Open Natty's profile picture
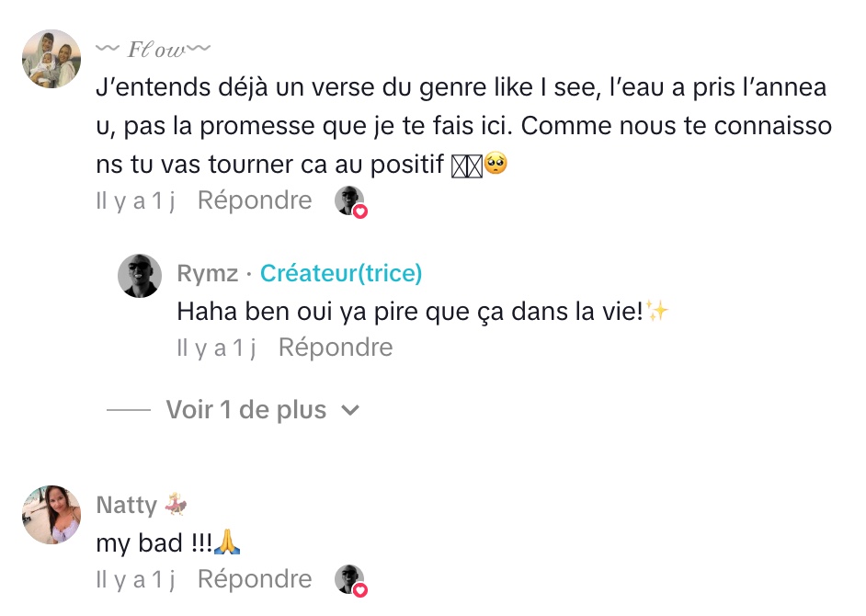This screenshot has width=866, height=616. [x=51, y=514]
